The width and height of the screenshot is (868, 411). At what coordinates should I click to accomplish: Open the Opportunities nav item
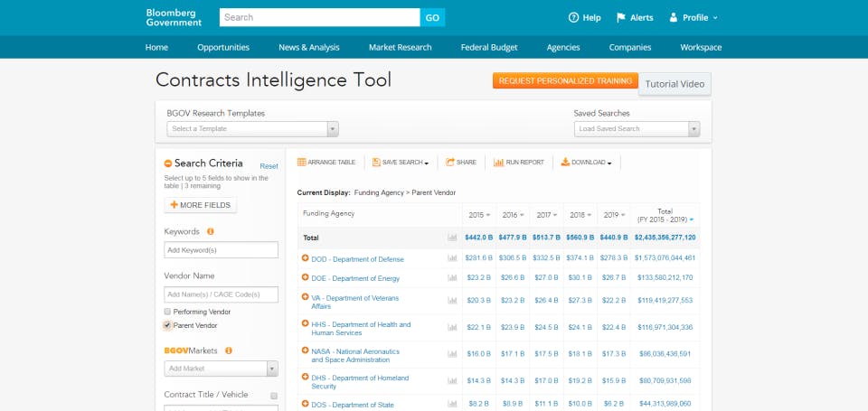[x=223, y=48]
